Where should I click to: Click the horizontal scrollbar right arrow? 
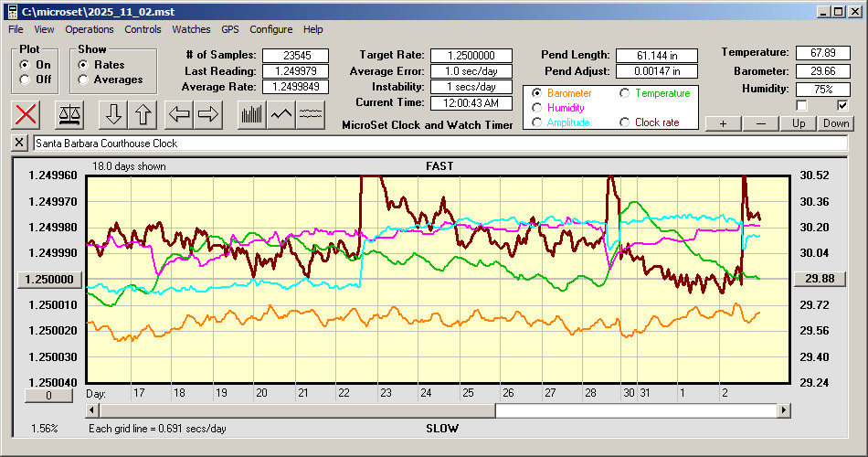pos(784,410)
